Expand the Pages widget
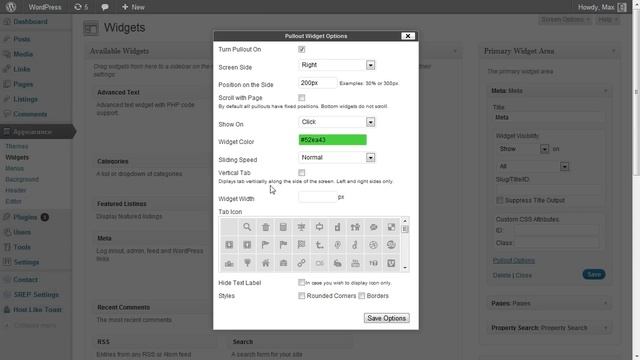 coord(605,303)
